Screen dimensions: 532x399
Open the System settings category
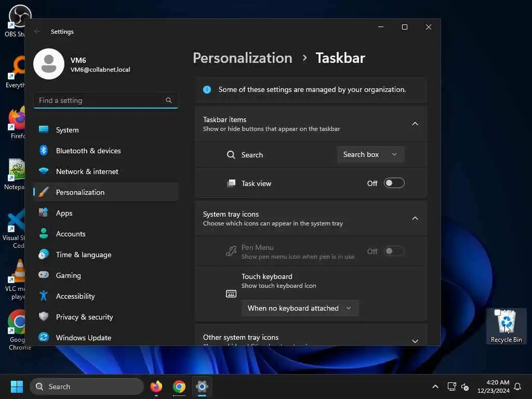click(x=106, y=130)
